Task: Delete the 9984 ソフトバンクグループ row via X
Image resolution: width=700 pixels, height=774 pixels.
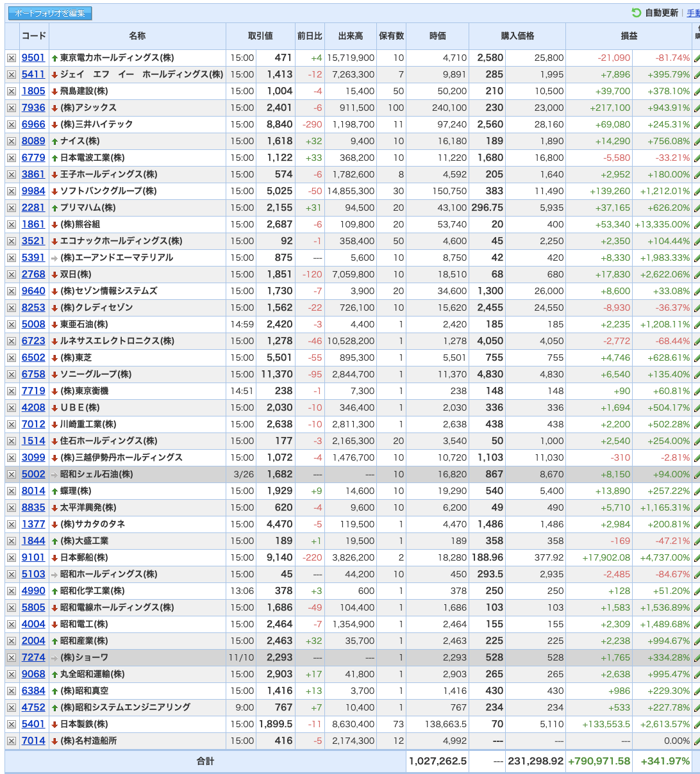Action: click(x=12, y=191)
